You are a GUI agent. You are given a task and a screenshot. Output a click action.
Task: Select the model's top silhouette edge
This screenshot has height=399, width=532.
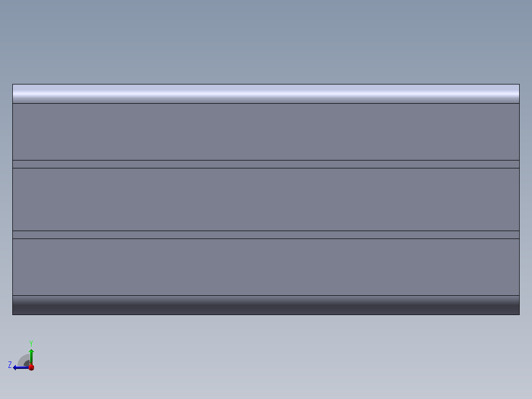(266, 84)
